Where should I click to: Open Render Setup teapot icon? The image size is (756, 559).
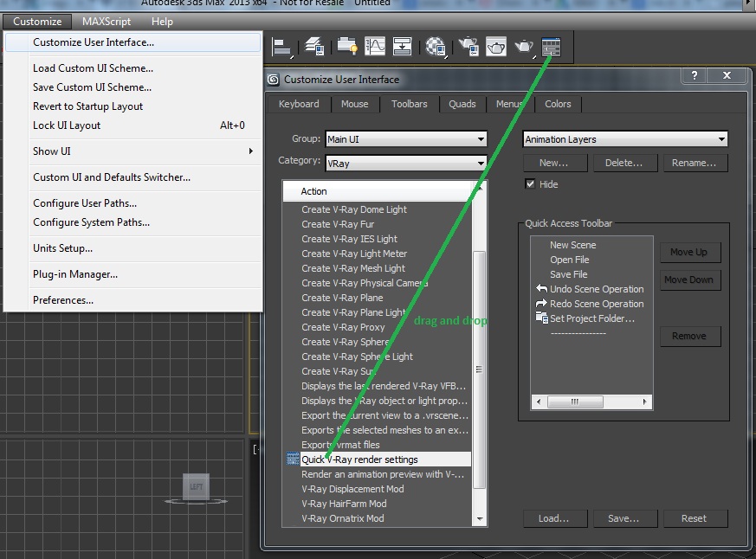pyautogui.click(x=468, y=47)
